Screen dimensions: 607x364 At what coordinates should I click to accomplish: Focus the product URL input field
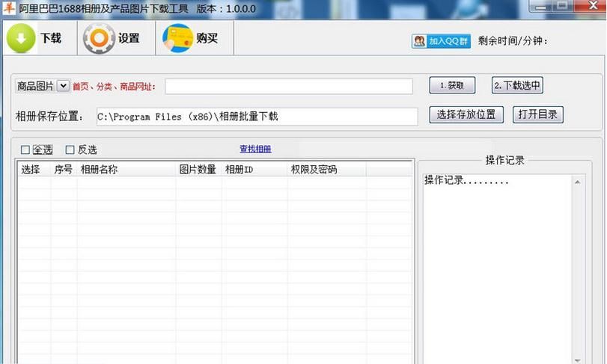tap(289, 86)
